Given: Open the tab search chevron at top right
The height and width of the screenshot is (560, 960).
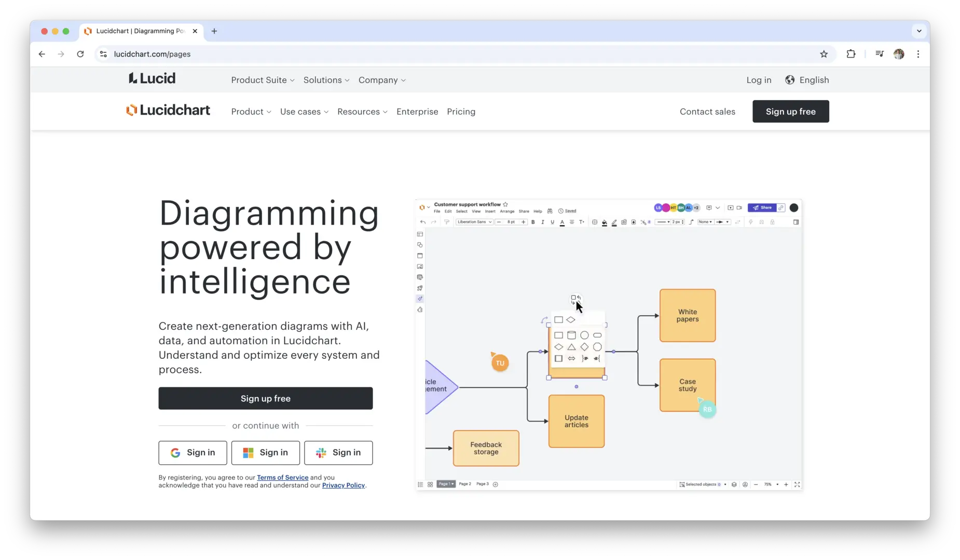Looking at the screenshot, I should click(919, 31).
